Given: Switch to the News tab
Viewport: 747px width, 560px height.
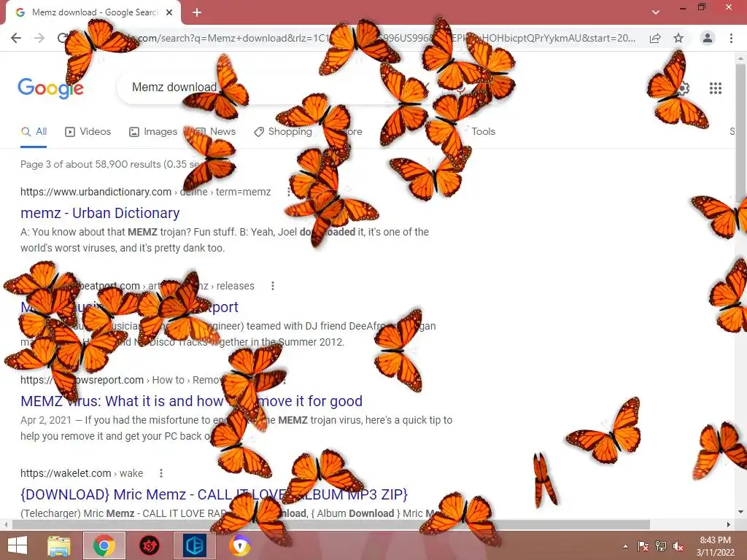Looking at the screenshot, I should coord(216,132).
